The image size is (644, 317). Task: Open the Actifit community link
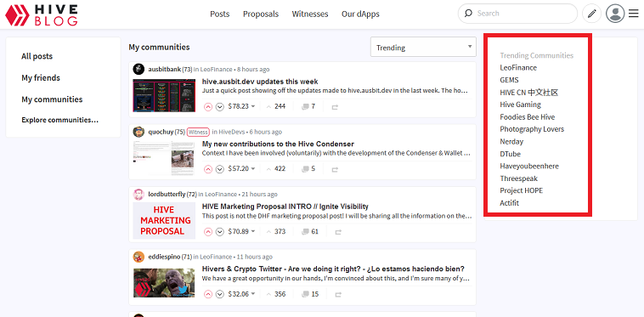[x=509, y=203]
